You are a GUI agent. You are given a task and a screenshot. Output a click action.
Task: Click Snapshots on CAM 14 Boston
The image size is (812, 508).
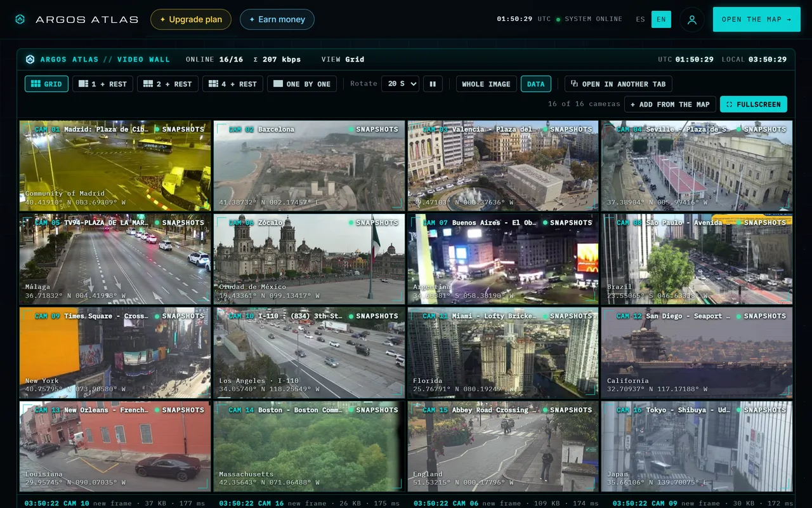point(373,410)
